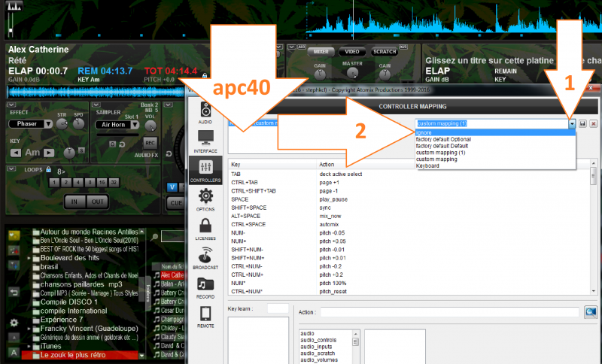Choose 'Keyboard' from the mapping list

495,165
